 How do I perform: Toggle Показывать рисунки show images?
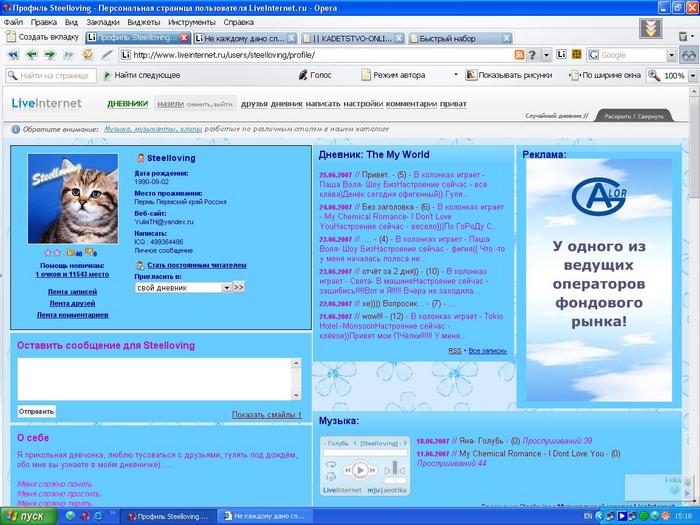(509, 75)
